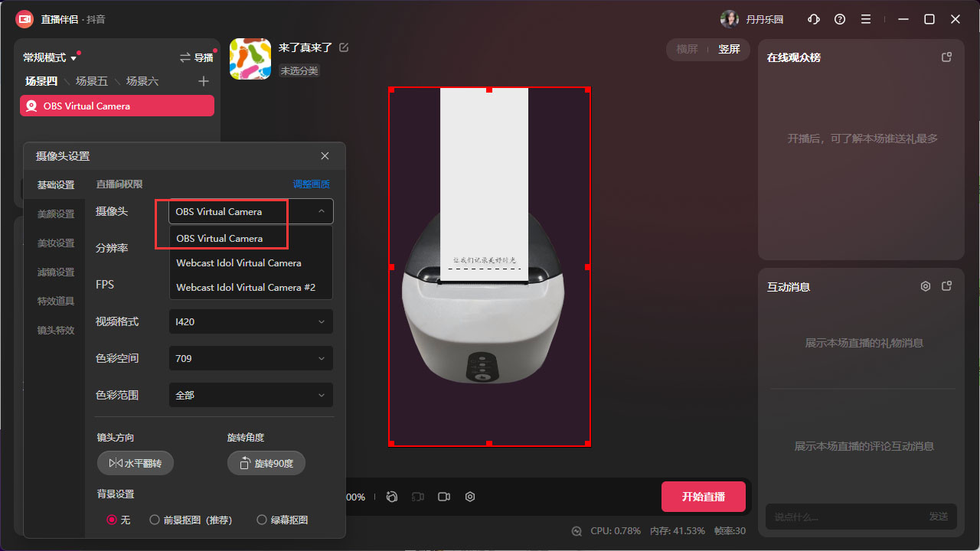Click the 调整画质 link
Viewport: 980px width, 551px height.
[x=311, y=184]
